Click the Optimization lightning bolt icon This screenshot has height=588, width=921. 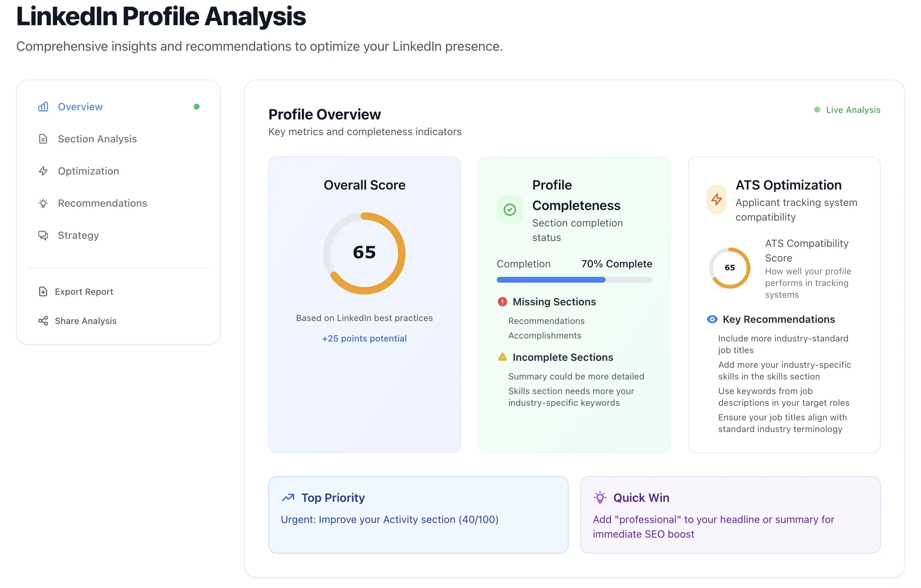click(x=43, y=171)
